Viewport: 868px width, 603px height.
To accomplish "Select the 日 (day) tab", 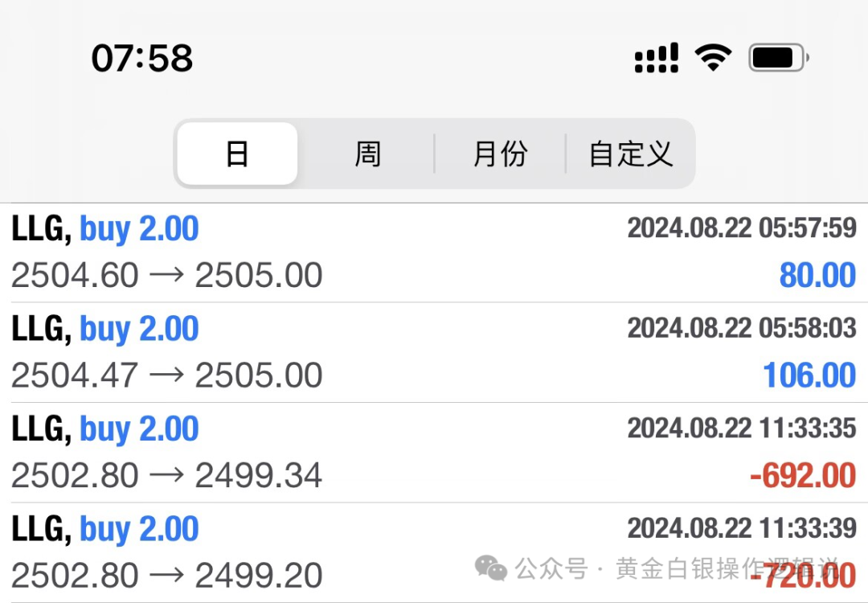I will click(x=237, y=154).
